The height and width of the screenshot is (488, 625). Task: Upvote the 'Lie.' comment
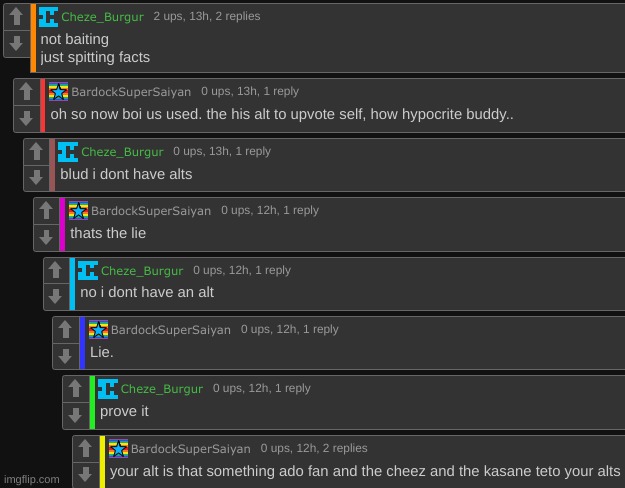coord(65,330)
